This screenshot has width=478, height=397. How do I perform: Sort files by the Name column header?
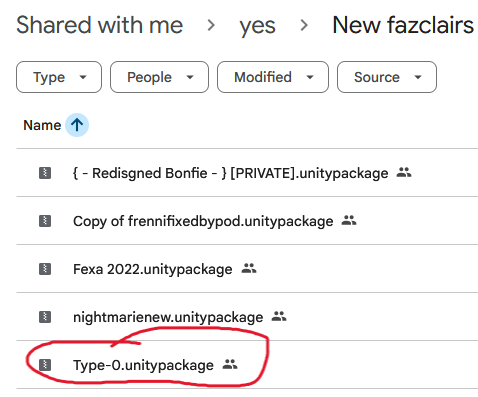pyautogui.click(x=42, y=125)
